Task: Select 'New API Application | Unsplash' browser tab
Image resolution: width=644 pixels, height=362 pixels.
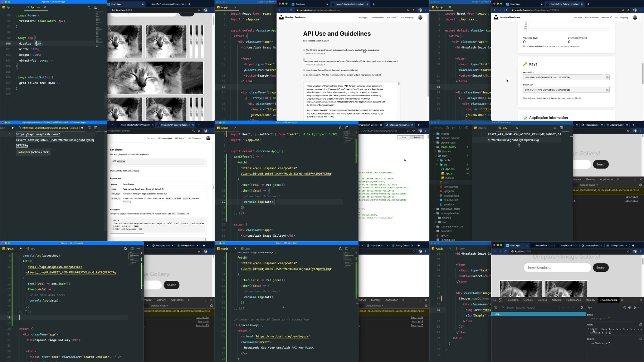Action: 350,4
